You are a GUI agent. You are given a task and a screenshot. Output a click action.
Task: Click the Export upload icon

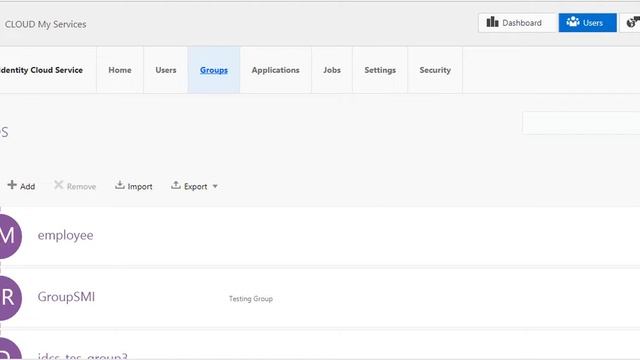tap(176, 185)
